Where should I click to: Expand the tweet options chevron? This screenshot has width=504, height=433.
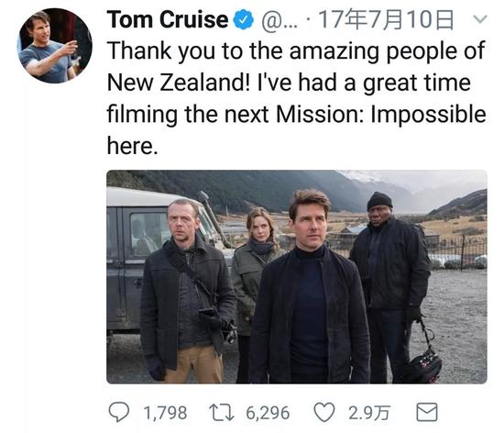click(480, 19)
